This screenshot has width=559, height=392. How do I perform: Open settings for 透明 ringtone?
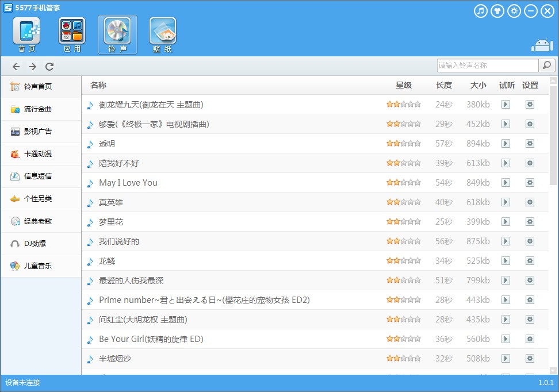(x=530, y=143)
